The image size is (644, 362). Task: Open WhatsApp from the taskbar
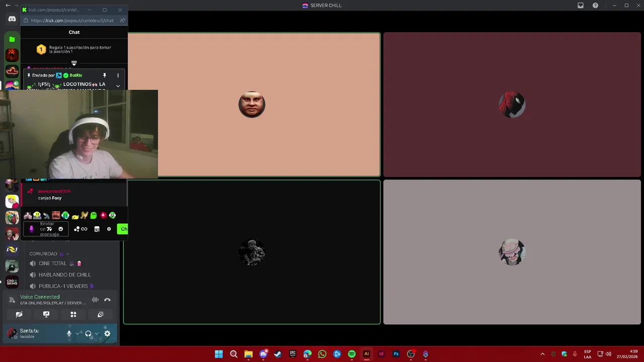tap(322, 354)
